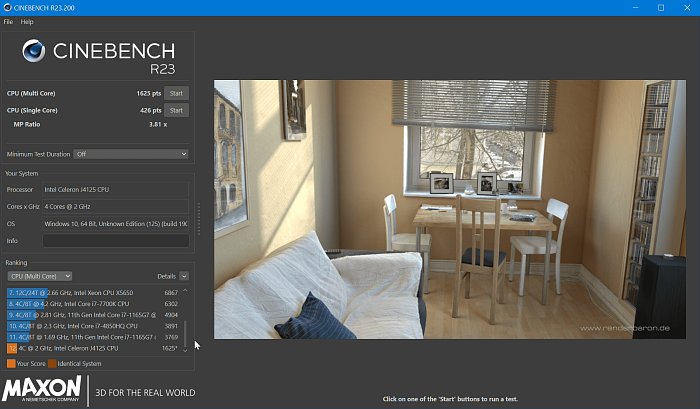Screen dimensions: 700x409
Task: Start the CPU Single Core test
Action: click(x=176, y=110)
